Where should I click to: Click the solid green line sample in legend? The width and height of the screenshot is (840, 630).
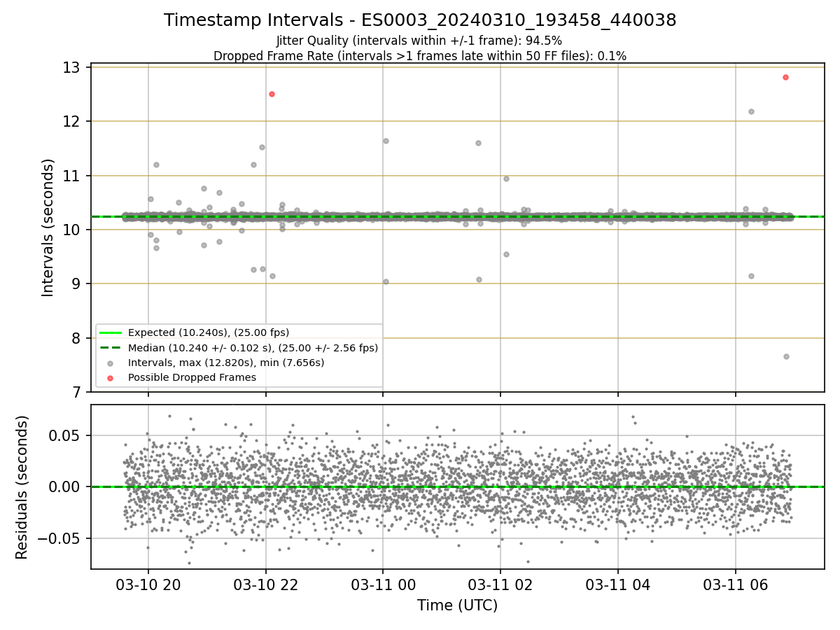111,332
